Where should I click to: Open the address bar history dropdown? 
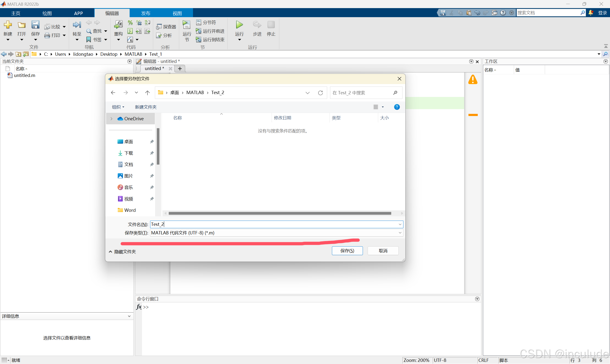coord(307,93)
